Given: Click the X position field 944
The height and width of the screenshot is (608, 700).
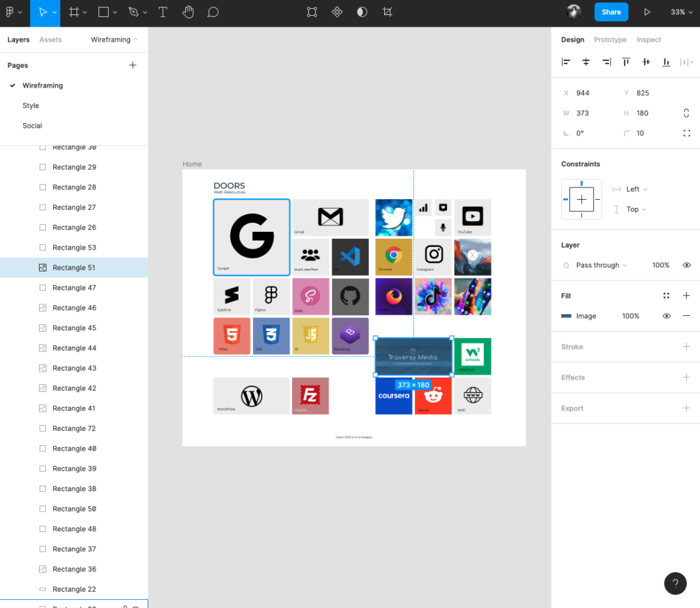Looking at the screenshot, I should pyautogui.click(x=582, y=93).
